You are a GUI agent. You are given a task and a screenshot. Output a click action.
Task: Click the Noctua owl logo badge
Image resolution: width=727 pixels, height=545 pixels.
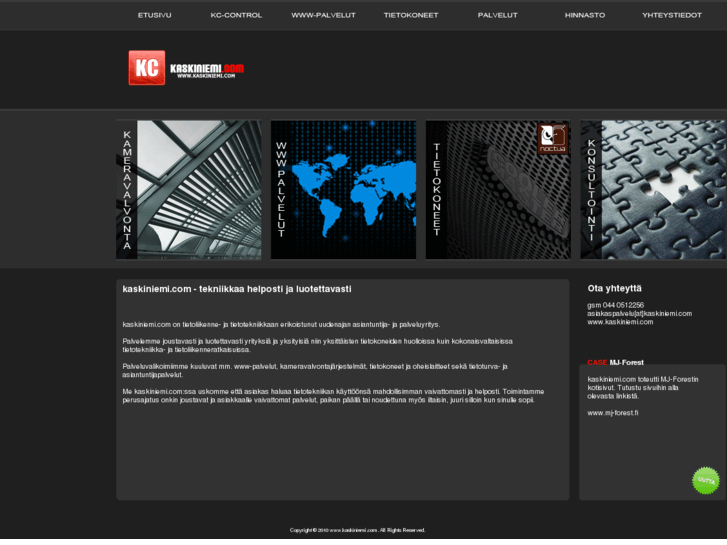553,138
